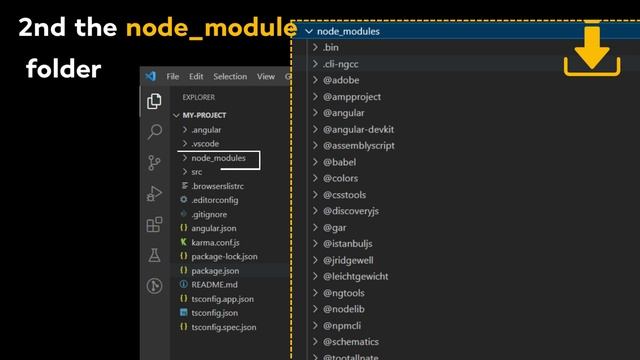Open tsconfig.spec.json file name
The image size is (640, 360).
(224, 327)
